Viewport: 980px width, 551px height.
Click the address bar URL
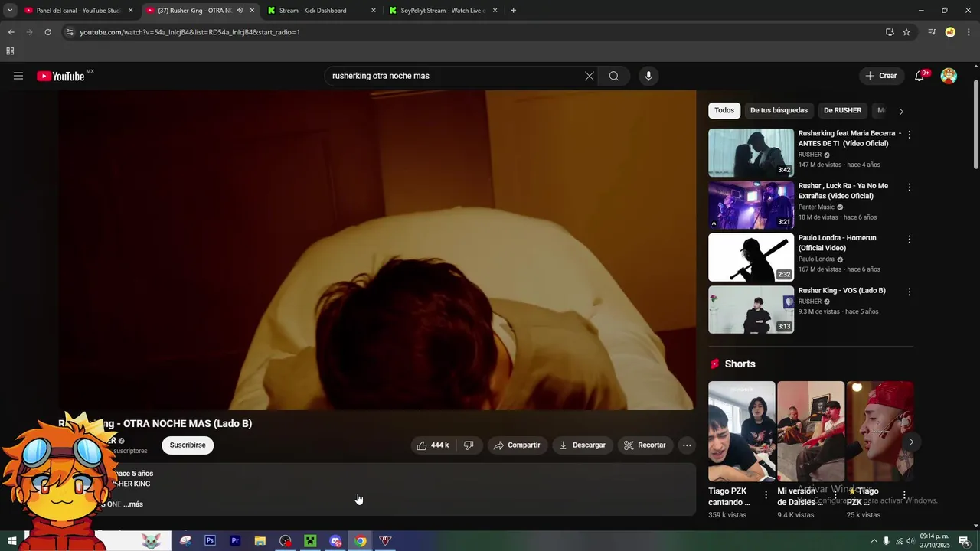point(190,32)
